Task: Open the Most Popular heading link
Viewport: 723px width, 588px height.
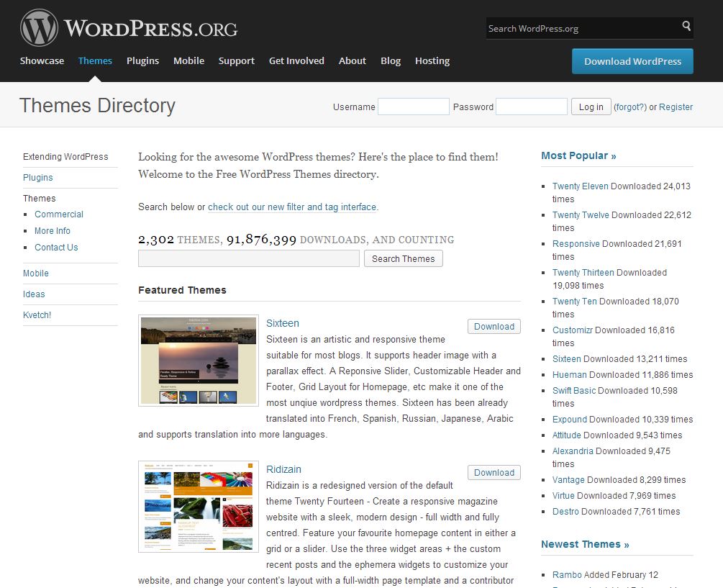Action: click(x=578, y=155)
